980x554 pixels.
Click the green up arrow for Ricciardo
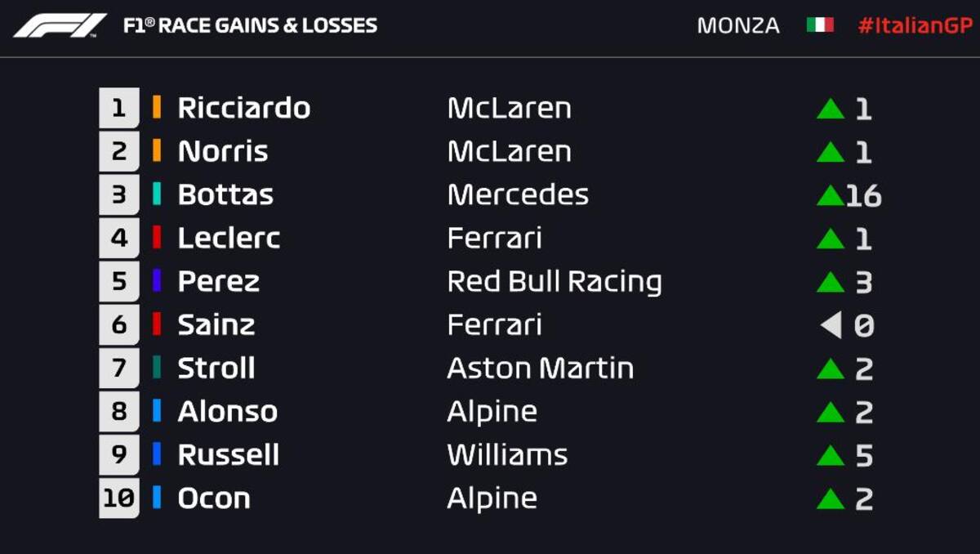pos(830,109)
